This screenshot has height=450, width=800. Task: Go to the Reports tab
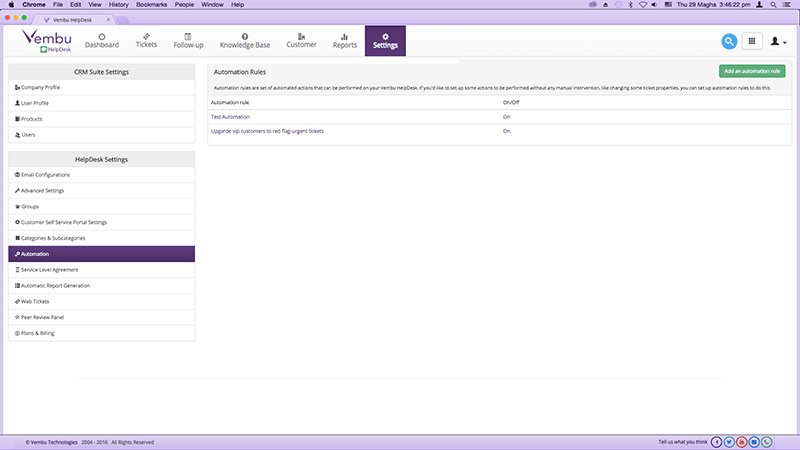tap(345, 40)
